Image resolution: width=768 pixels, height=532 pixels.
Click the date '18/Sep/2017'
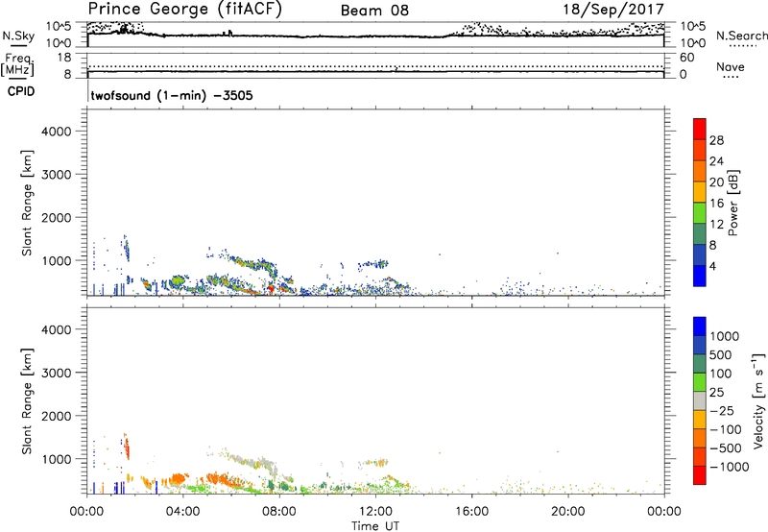[x=613, y=9]
